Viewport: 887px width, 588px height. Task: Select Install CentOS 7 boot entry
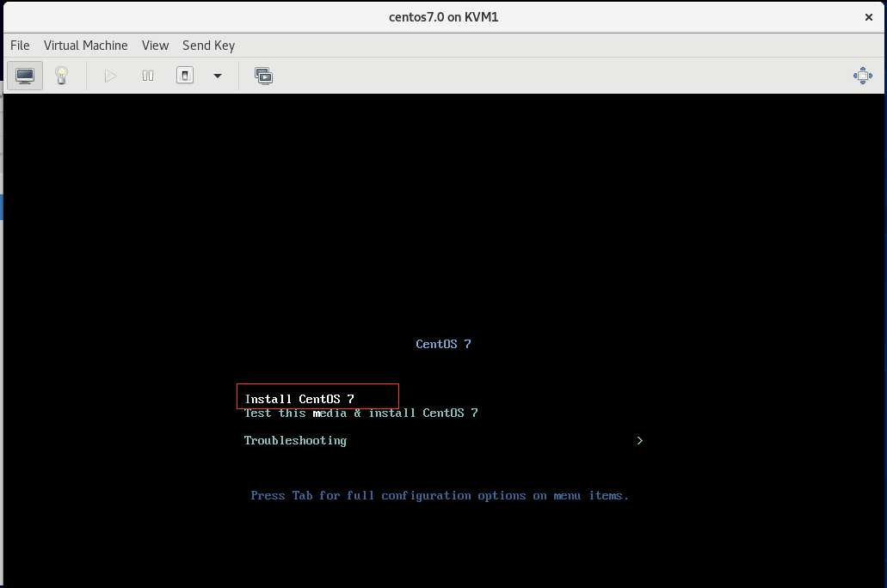tap(299, 399)
